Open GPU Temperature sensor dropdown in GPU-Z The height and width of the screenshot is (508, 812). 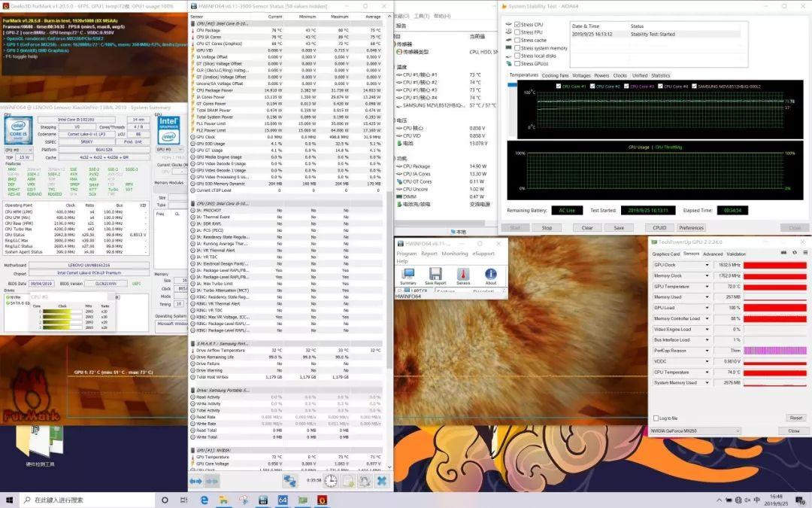(707, 286)
